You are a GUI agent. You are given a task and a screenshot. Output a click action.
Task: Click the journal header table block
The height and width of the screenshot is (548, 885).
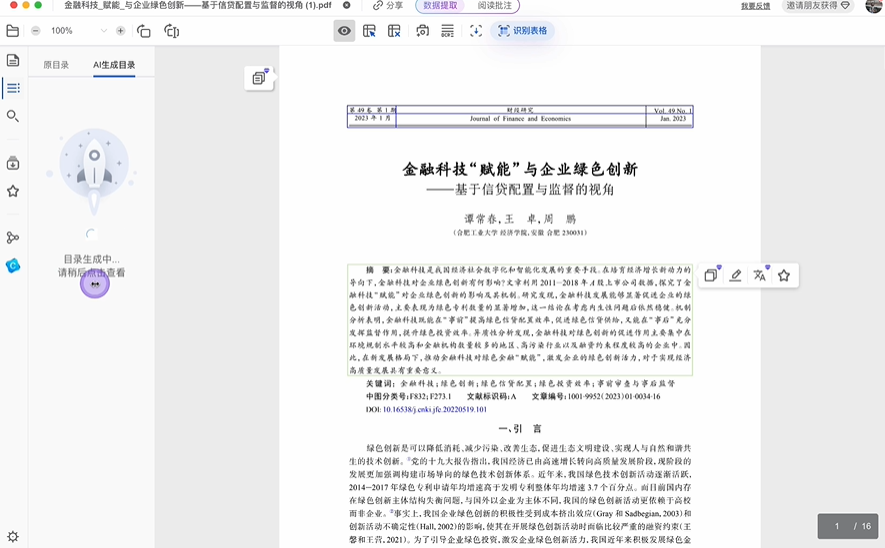click(x=520, y=116)
